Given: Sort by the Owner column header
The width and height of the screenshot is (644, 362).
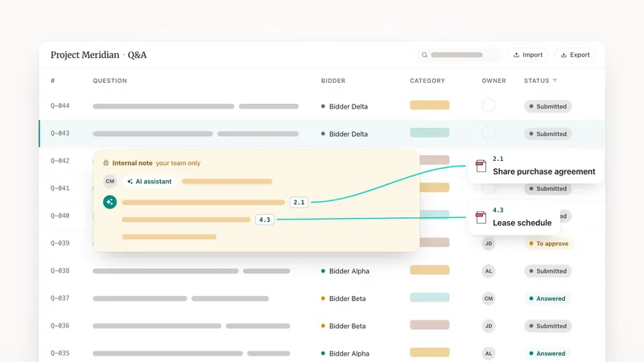Looking at the screenshot, I should (x=493, y=81).
